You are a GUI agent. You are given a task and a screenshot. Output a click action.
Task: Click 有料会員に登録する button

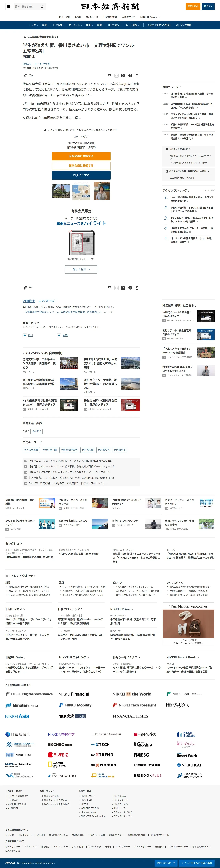(x=81, y=156)
